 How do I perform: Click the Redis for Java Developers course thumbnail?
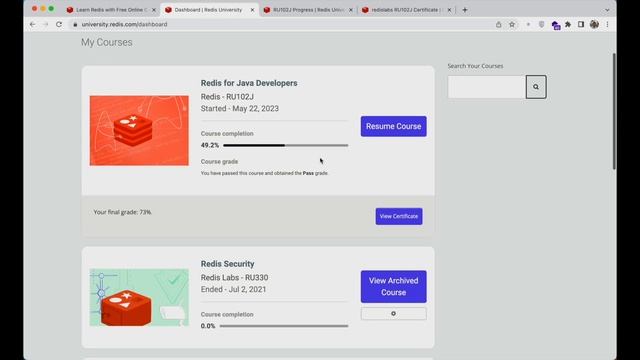(139, 131)
